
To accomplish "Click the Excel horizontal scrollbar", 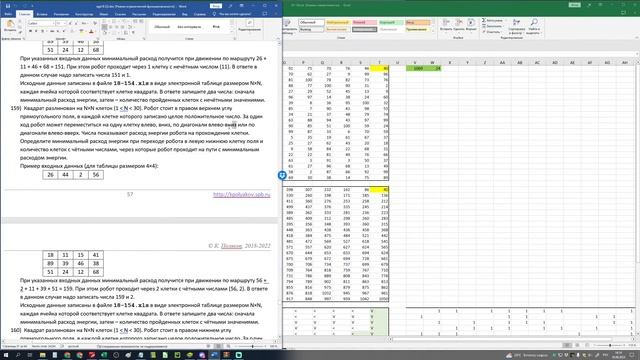I will point(502,339).
